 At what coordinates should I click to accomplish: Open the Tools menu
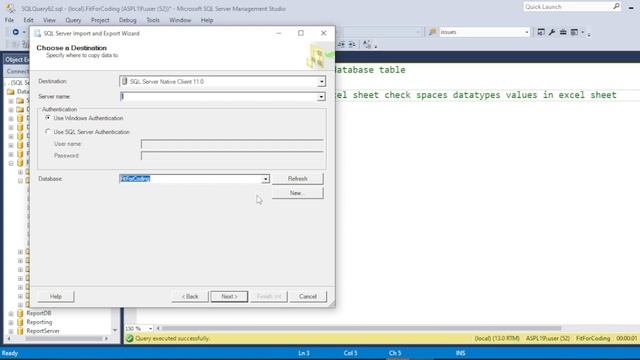tap(153, 20)
